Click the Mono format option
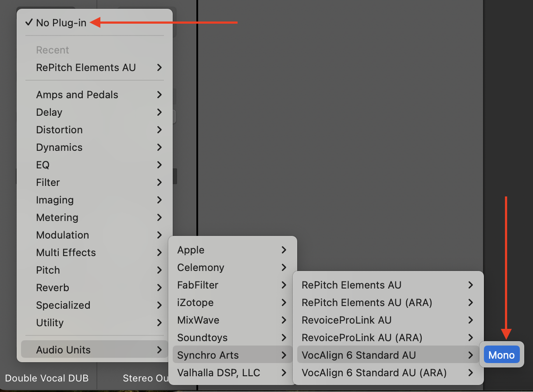 501,355
